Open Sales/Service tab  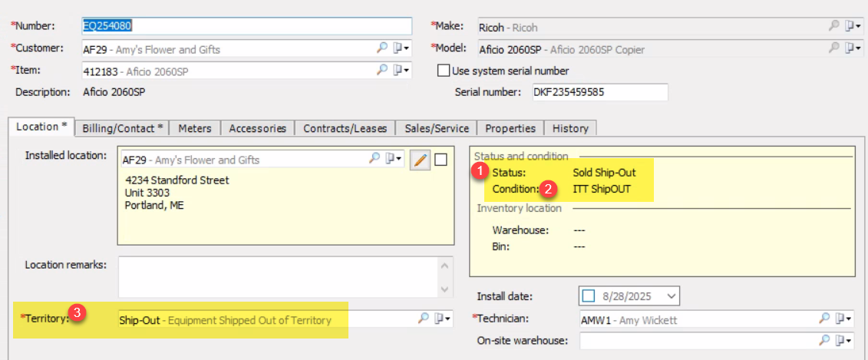click(x=437, y=128)
